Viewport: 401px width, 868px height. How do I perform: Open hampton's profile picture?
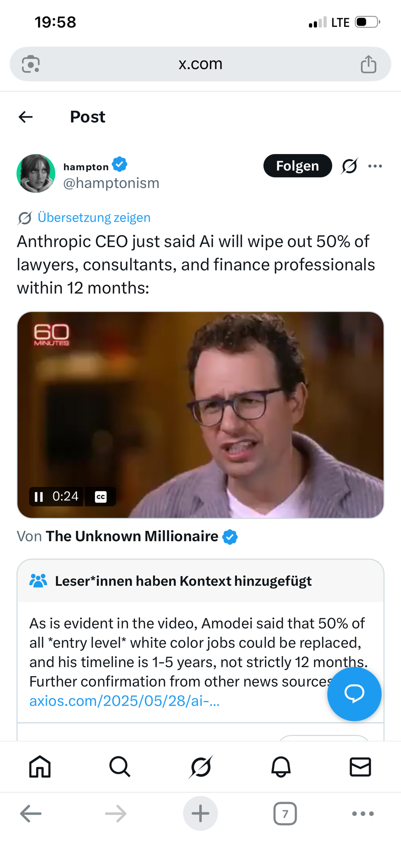pyautogui.click(x=36, y=173)
